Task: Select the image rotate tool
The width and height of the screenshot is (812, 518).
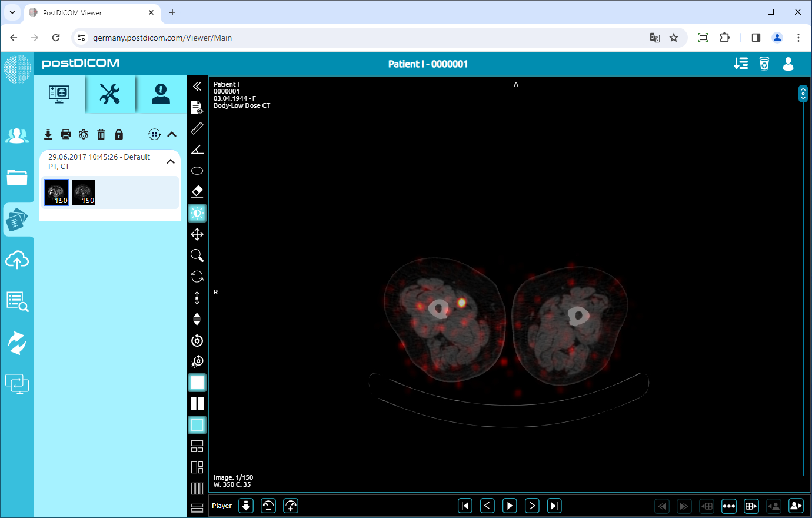Action: 197,276
